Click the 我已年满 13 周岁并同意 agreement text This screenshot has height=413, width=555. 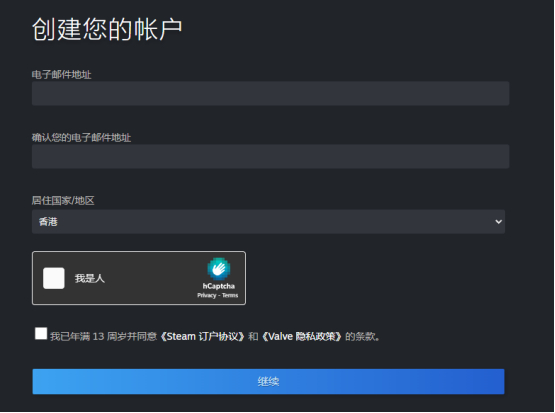[103, 336]
